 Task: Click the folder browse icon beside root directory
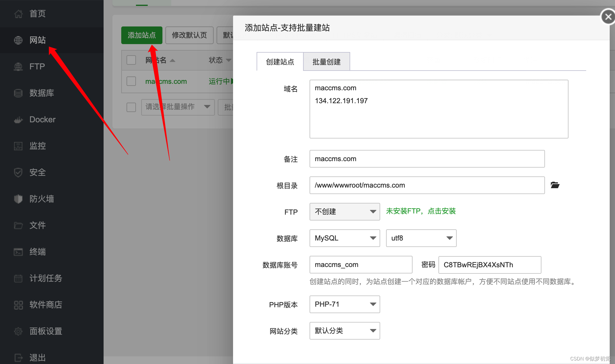[555, 185]
